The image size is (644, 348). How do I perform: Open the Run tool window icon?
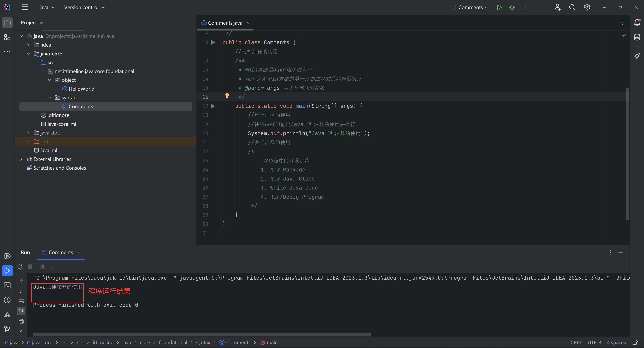7,271
